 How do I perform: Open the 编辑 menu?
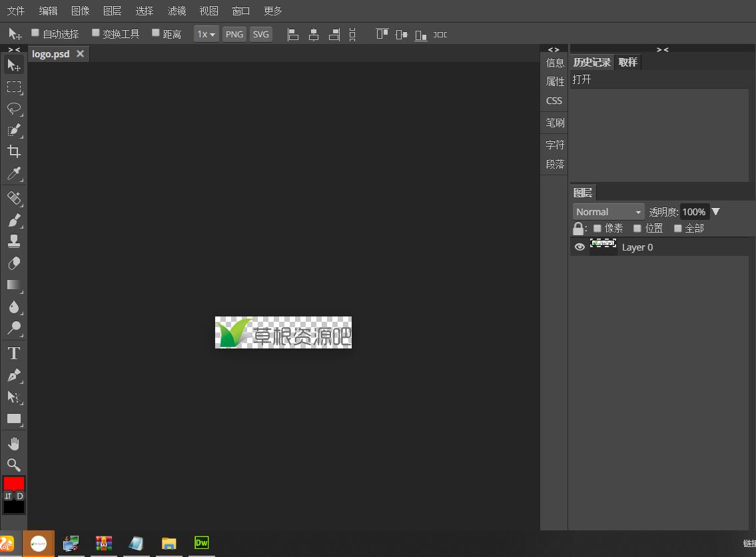click(x=48, y=11)
